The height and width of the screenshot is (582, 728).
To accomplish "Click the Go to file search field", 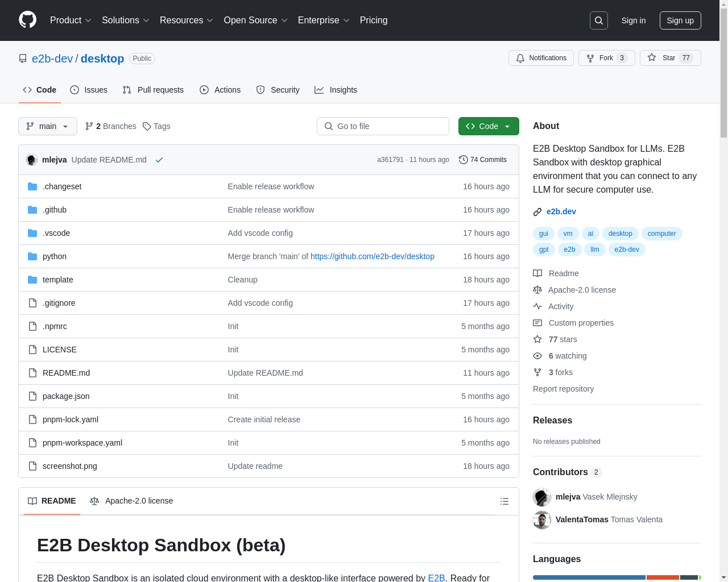I will tap(383, 126).
